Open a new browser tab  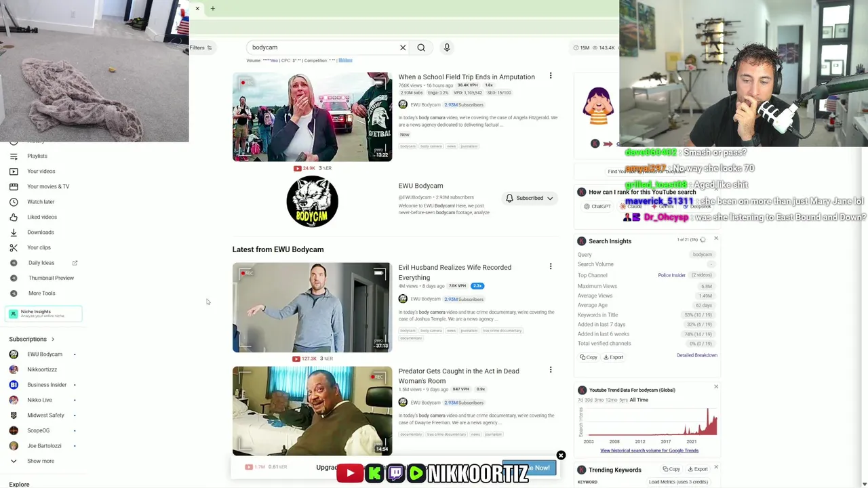[212, 9]
